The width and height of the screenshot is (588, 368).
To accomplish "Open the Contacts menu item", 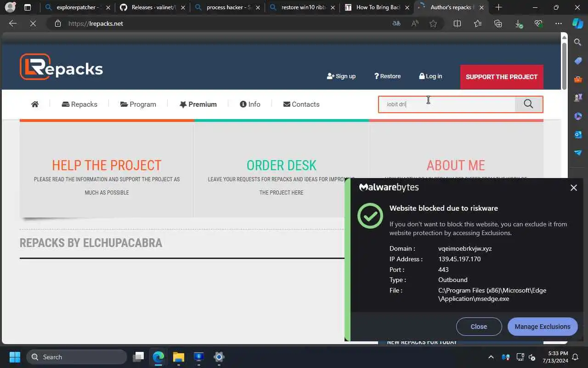I will click(301, 104).
